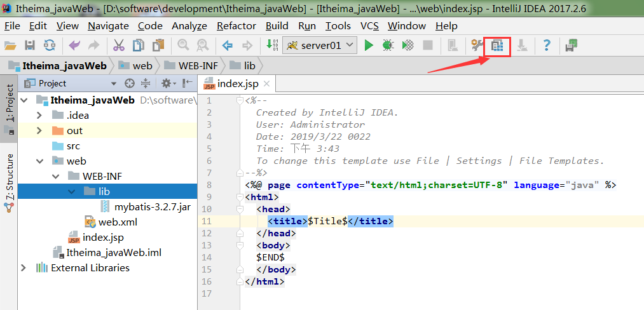Click the Collapse All icon in Project panel
Viewport: 644px width, 310px height.
[146, 83]
